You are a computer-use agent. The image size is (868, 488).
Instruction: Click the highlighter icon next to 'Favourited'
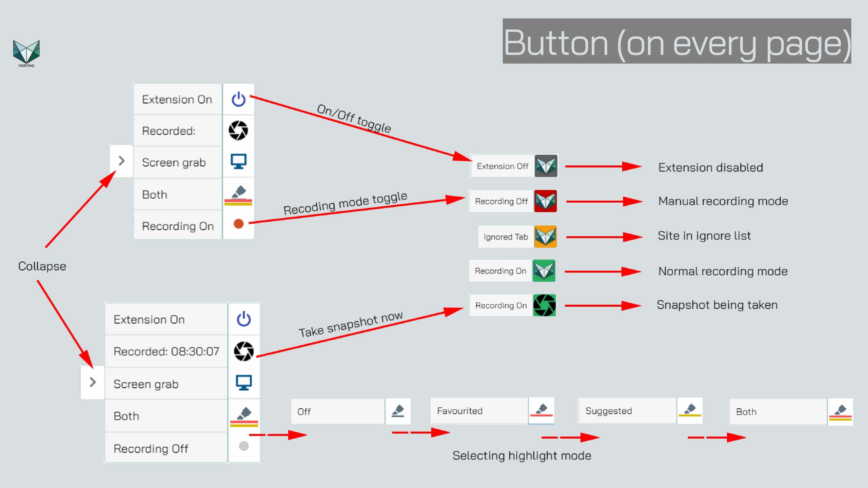point(541,411)
